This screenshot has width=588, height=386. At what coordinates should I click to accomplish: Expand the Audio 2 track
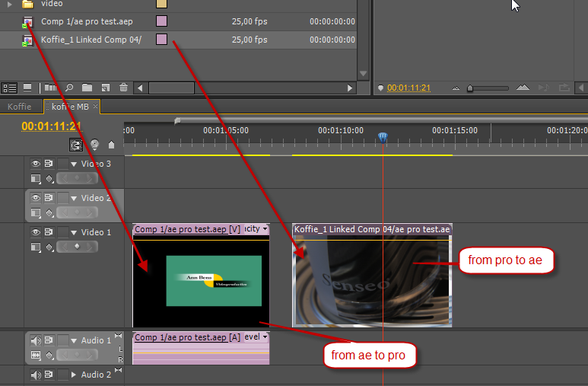[74, 375]
